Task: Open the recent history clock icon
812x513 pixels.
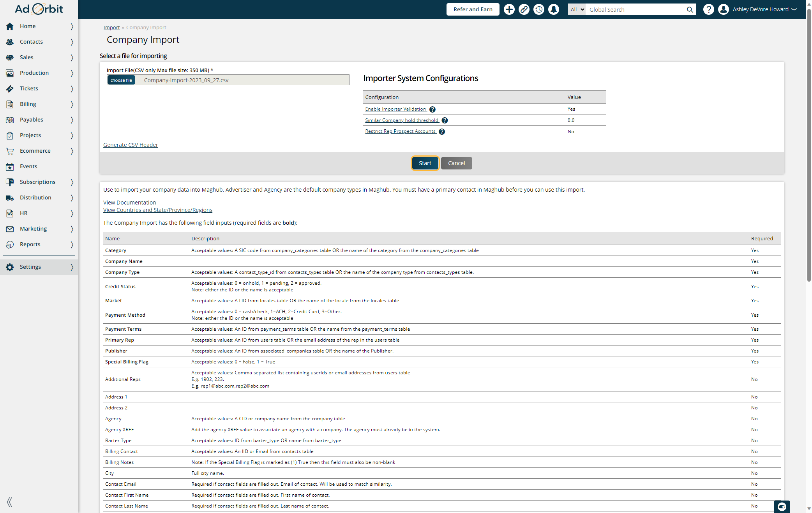Action: coord(539,9)
